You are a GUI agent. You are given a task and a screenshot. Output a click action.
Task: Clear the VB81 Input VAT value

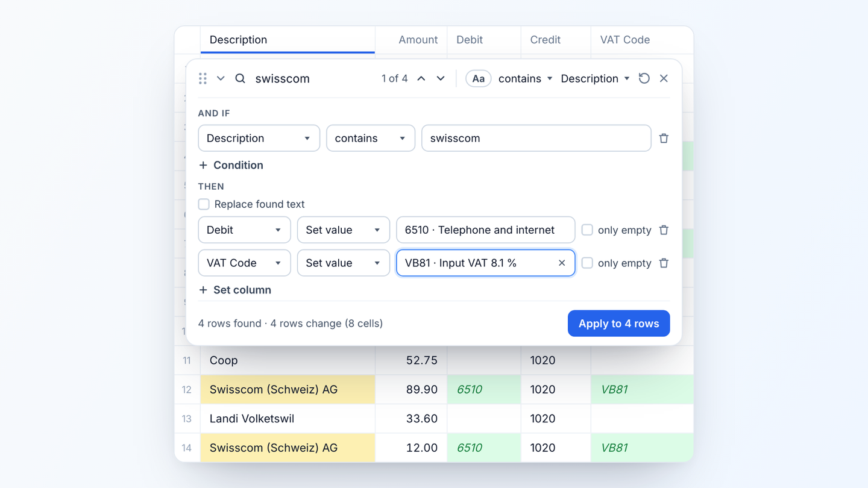pos(562,263)
